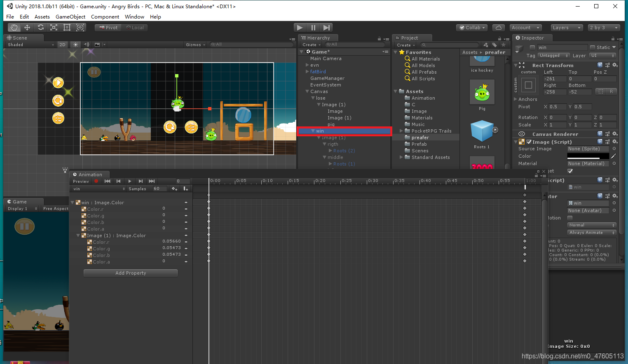Screen dimensions: 628x364
Task: Select the Move tool
Action: pos(27,28)
